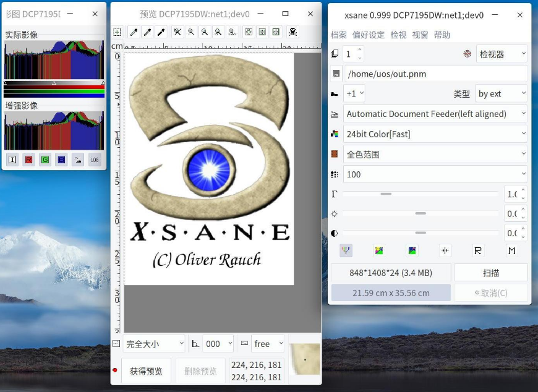The width and height of the screenshot is (538, 392).
Task: Open the 24bit Color[Fast] mode dropdown
Action: pos(435,134)
